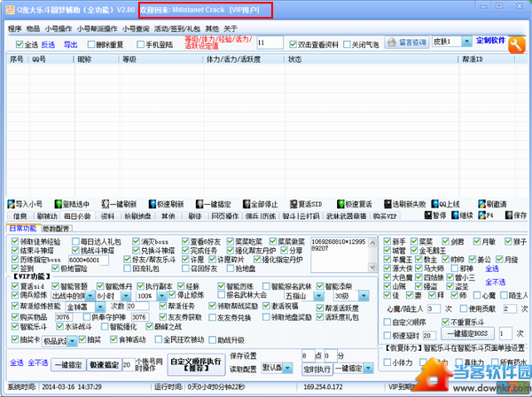Image resolution: width=532 pixels, height=397 pixels.
Task: Click the 一键搞定BOSS button
Action: point(467,333)
